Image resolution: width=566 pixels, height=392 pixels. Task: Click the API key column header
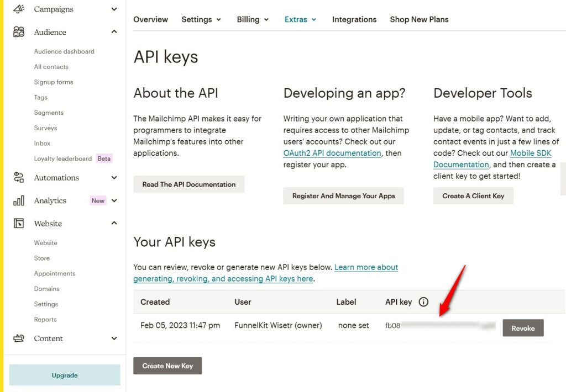pos(399,302)
